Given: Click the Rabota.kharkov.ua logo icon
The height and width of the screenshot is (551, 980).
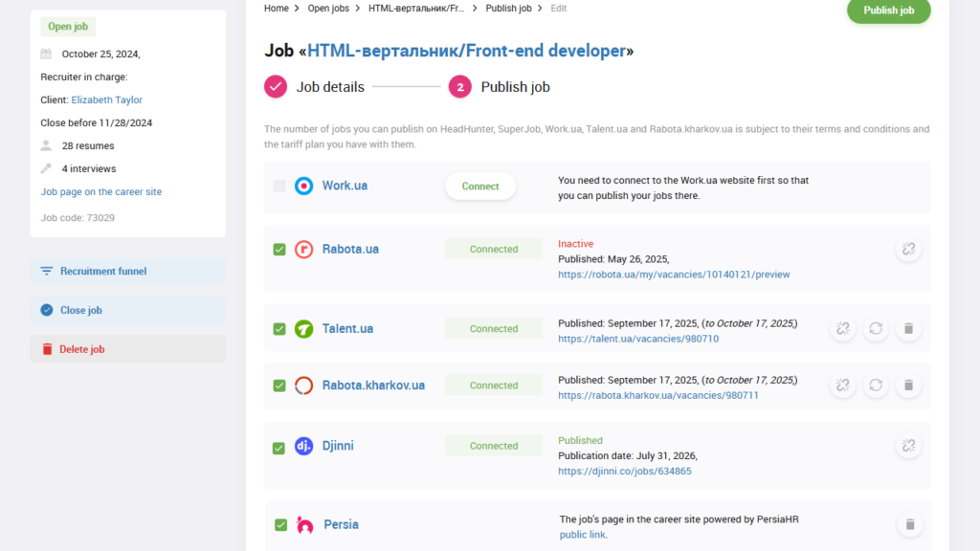Looking at the screenshot, I should click(x=303, y=386).
